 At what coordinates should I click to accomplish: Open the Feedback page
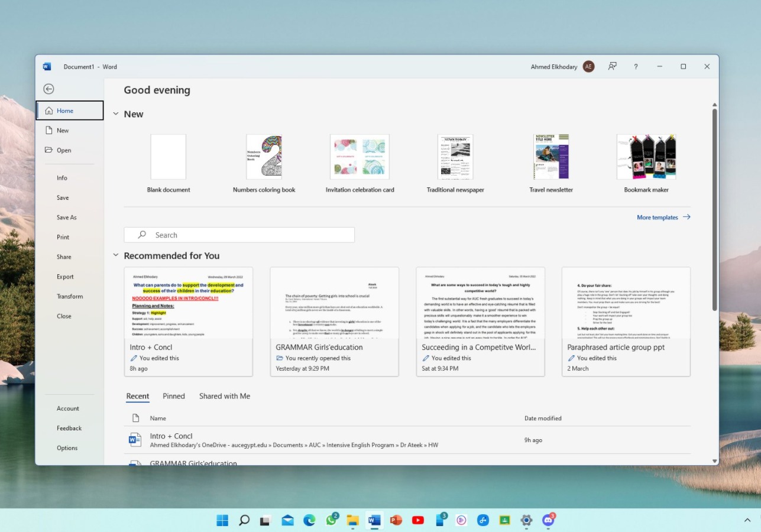pos(69,428)
